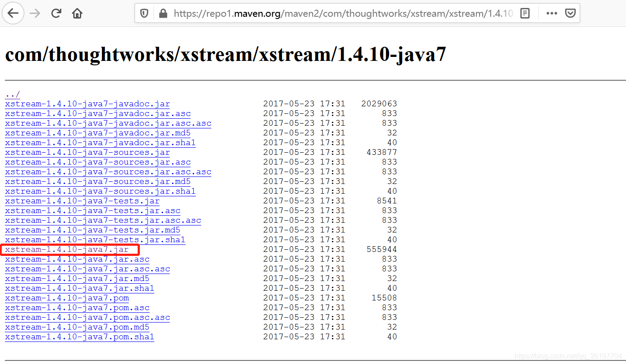Download xstream-1.4.10-java7-sources.jar
Viewport: 626px width, 364px height.
tap(87, 152)
